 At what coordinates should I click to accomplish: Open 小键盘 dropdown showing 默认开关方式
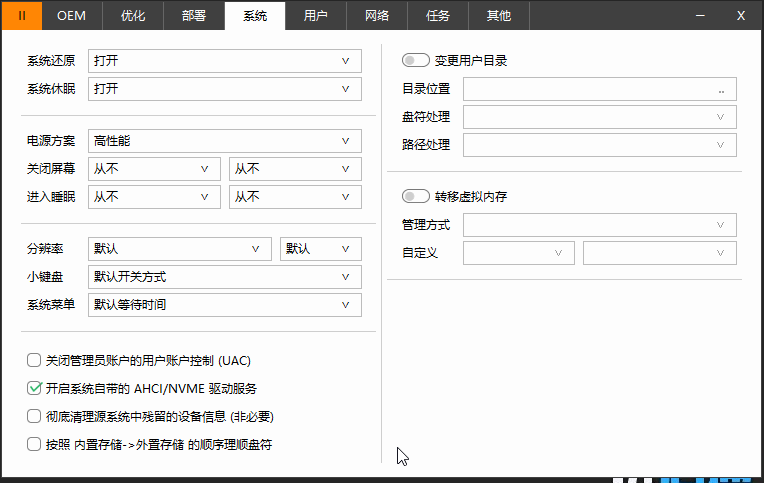[x=225, y=277]
